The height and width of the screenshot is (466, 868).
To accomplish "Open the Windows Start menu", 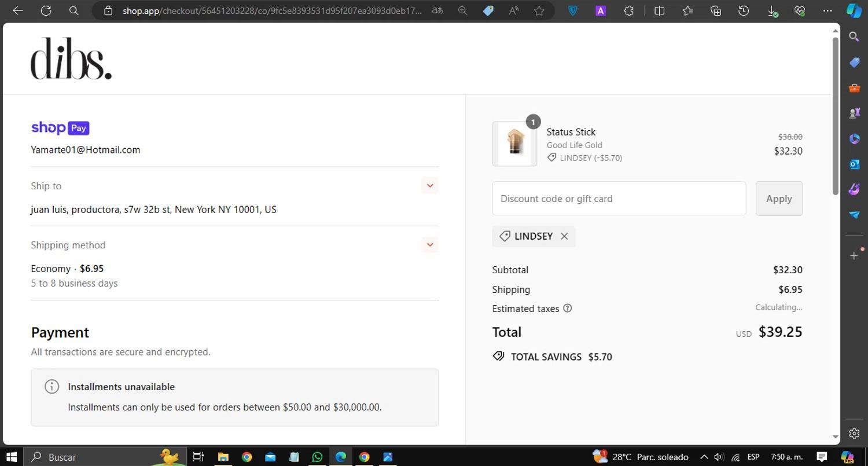I will (11, 457).
